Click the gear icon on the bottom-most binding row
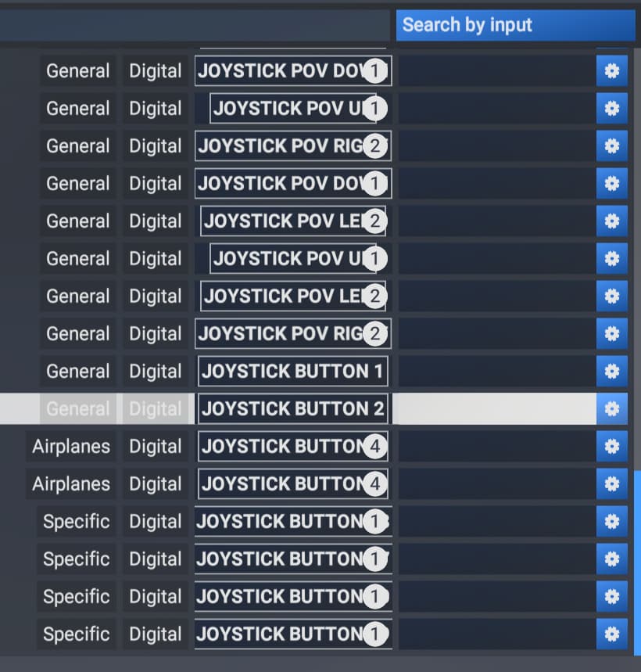This screenshot has height=672, width=641. coord(612,634)
